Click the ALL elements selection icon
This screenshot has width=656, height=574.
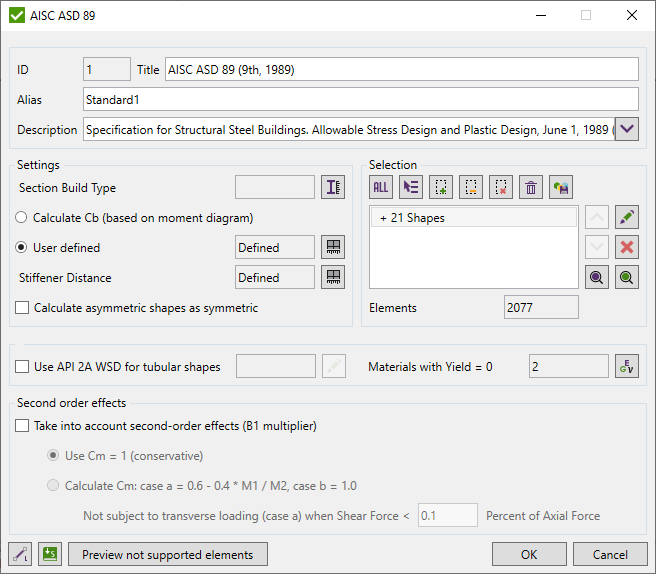click(381, 187)
